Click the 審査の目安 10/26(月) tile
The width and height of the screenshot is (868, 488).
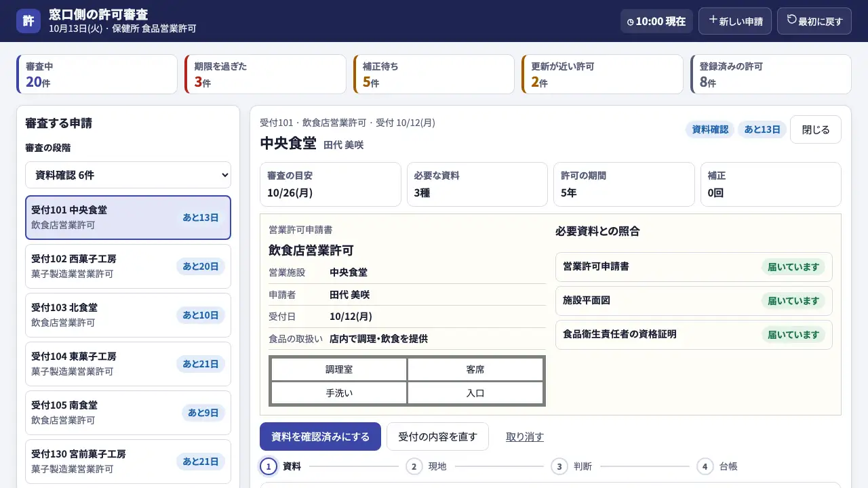click(x=330, y=184)
